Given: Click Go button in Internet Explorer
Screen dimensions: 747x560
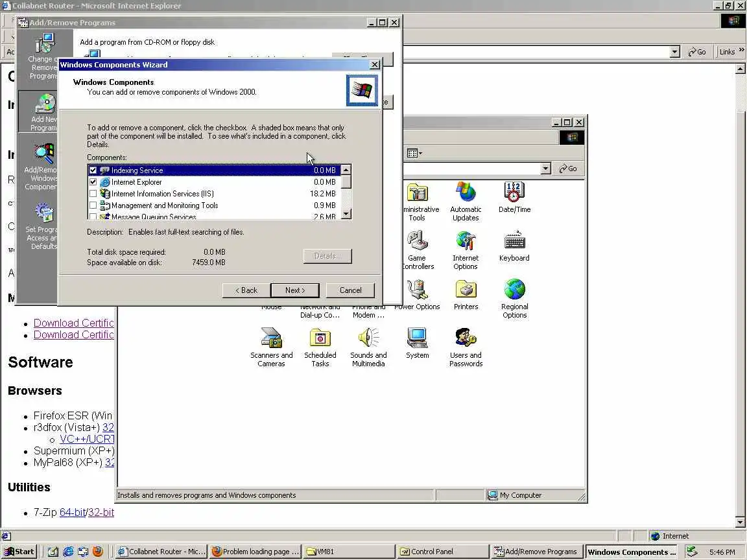Looking at the screenshot, I should click(x=697, y=52).
